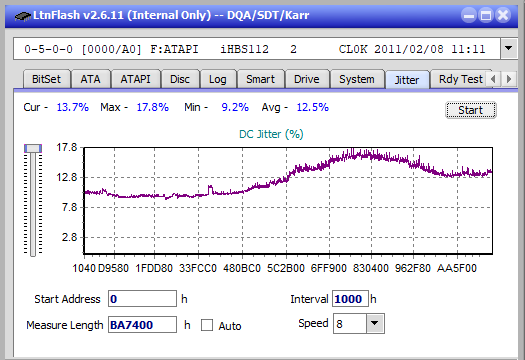Enable the Auto checkbox
525x360 pixels.
pyautogui.click(x=207, y=325)
